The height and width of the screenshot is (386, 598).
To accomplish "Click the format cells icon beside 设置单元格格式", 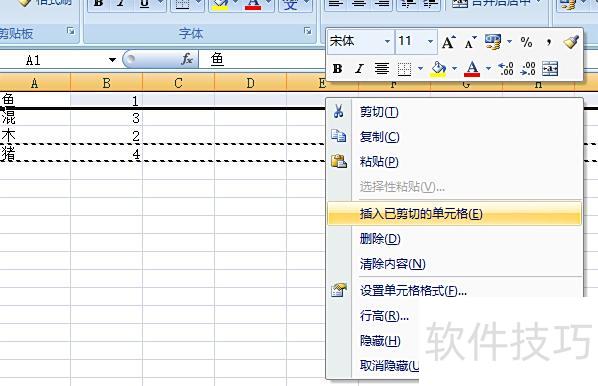I will (339, 291).
